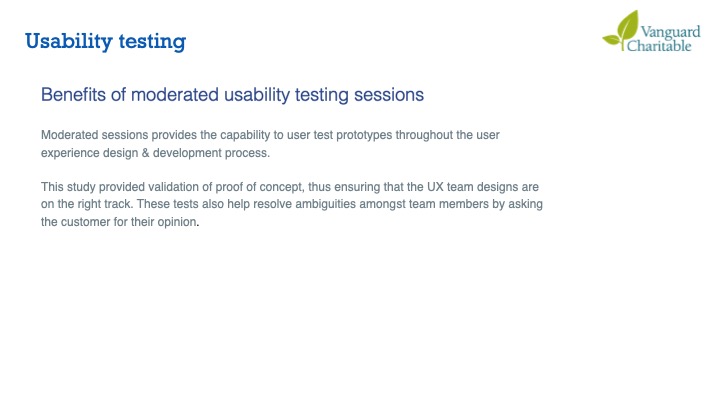Click the final word "opinion" in the body text
The width and height of the screenshot is (720, 405).
point(177,223)
